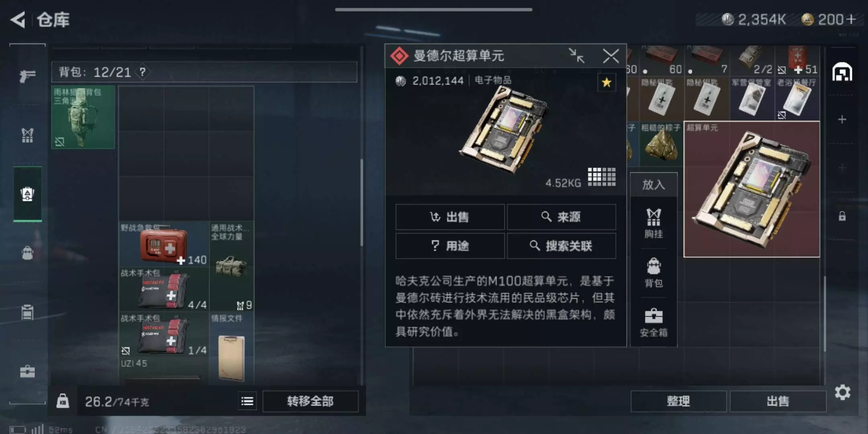Click the backpack help question mark
Image resolution: width=868 pixels, height=434 pixels.
(142, 72)
